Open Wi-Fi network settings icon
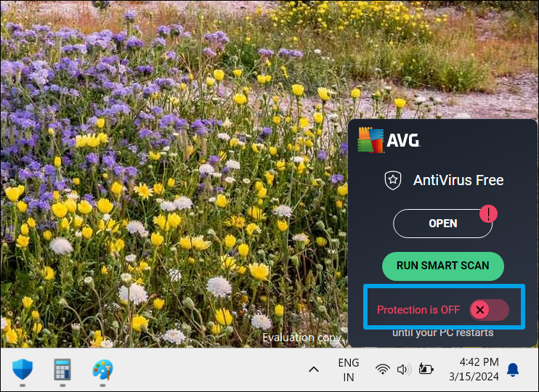This screenshot has width=539, height=392. point(383,369)
